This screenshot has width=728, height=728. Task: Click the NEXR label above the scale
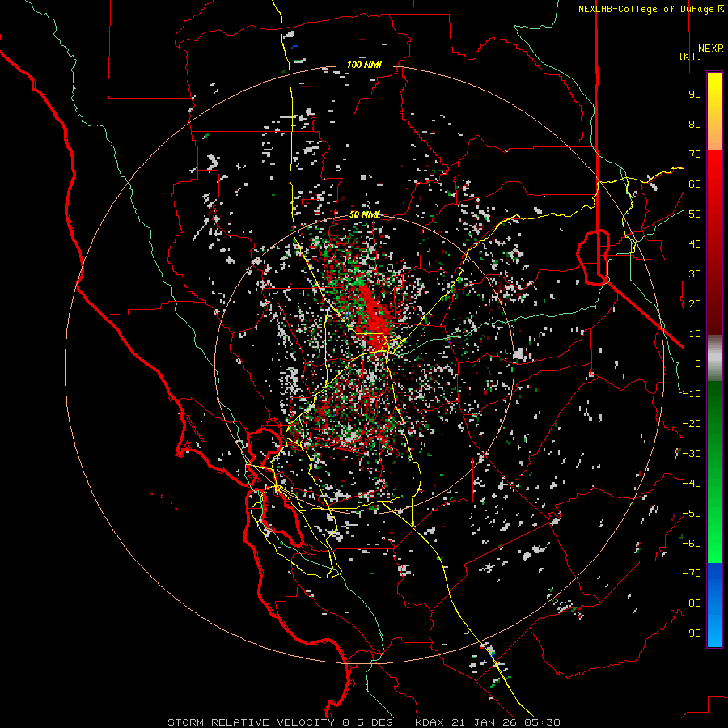pyautogui.click(x=711, y=49)
